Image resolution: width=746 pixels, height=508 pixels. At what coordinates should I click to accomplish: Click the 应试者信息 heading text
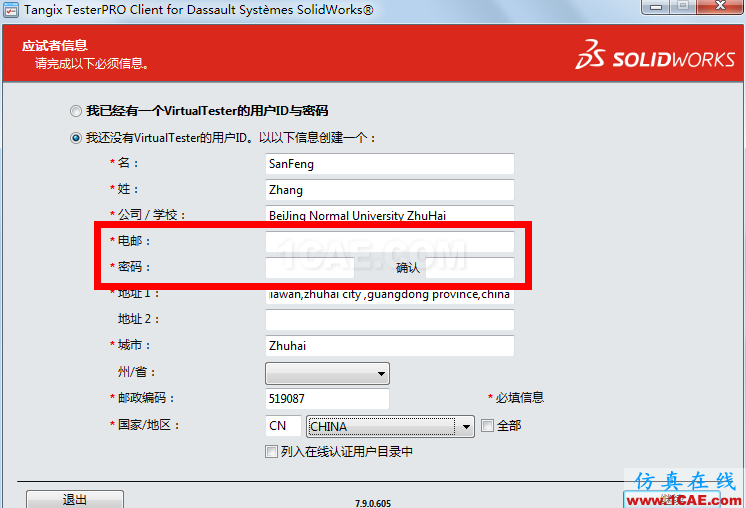(55, 46)
